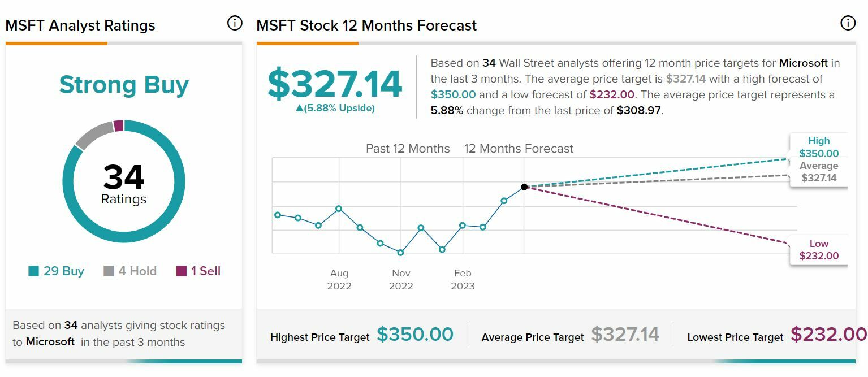
Task: Click the Strong Buy consensus heading
Action: tap(124, 85)
